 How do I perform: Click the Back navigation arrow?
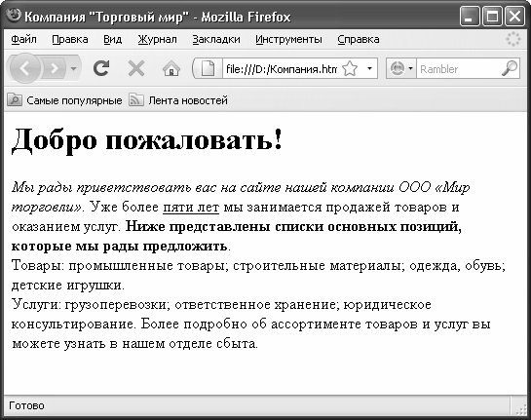point(24,69)
